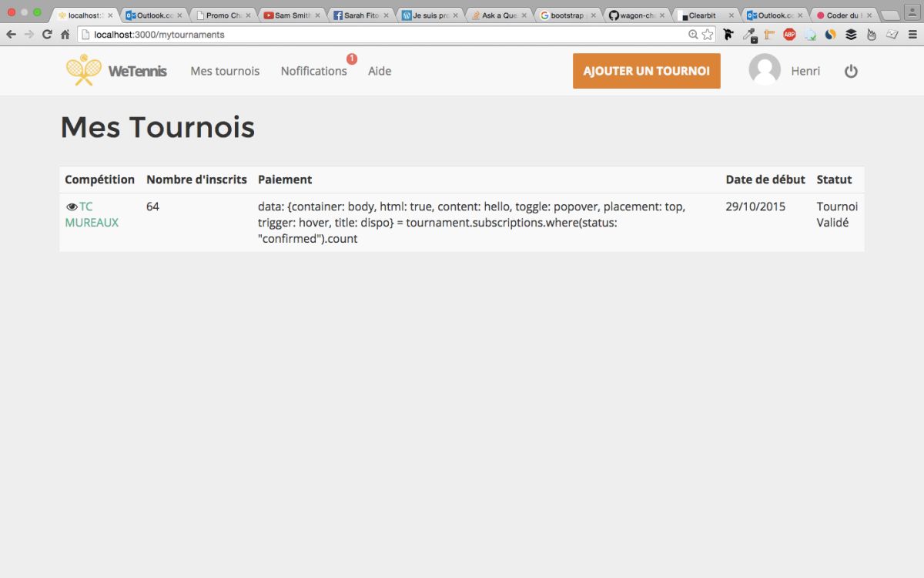Click the AJOUTER UN TOURNOI button
924x578 pixels.
point(647,71)
